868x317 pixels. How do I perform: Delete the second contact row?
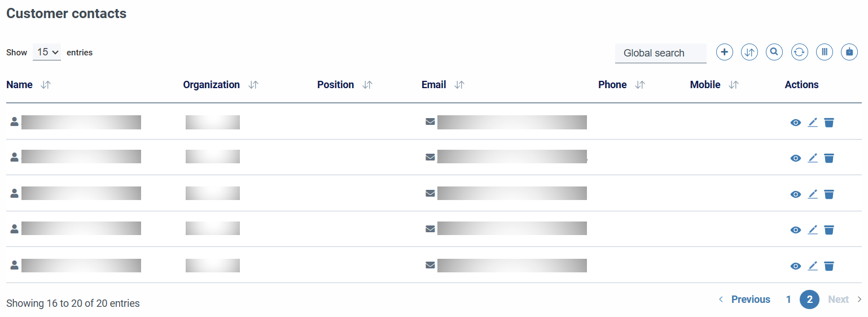pyautogui.click(x=828, y=158)
